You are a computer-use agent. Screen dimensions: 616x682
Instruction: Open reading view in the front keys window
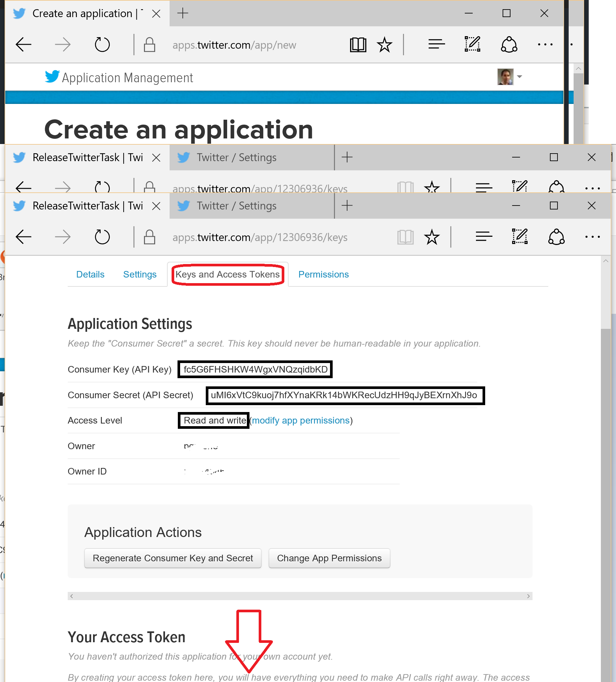click(x=405, y=237)
